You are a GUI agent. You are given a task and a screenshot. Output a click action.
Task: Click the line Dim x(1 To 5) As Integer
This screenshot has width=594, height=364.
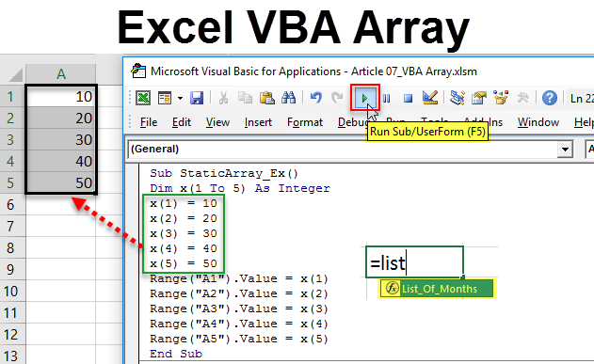pyautogui.click(x=240, y=188)
